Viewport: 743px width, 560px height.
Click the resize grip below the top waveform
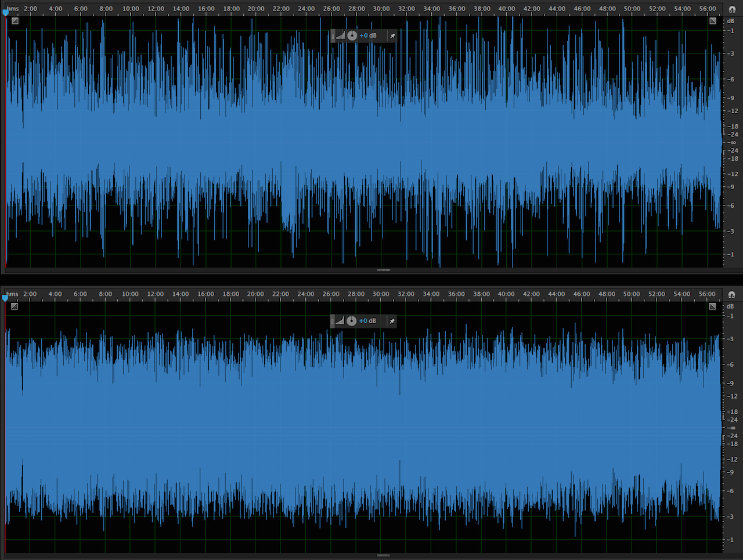click(x=384, y=270)
